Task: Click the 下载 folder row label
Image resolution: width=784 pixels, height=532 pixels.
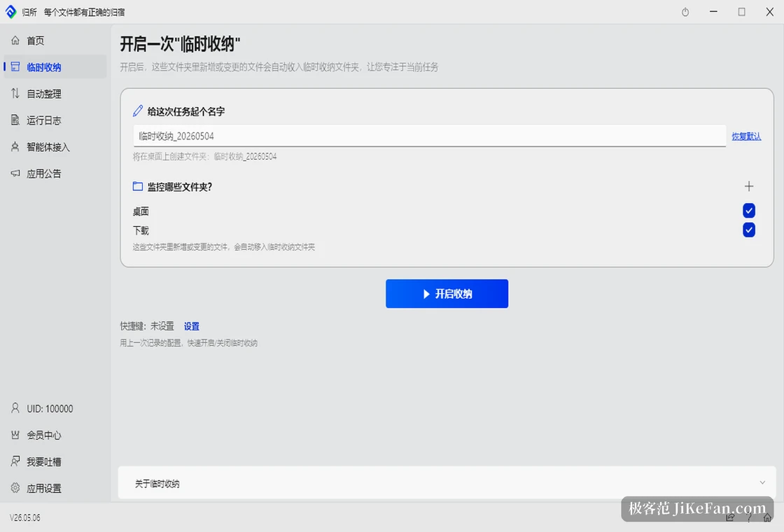Action: pyautogui.click(x=141, y=230)
